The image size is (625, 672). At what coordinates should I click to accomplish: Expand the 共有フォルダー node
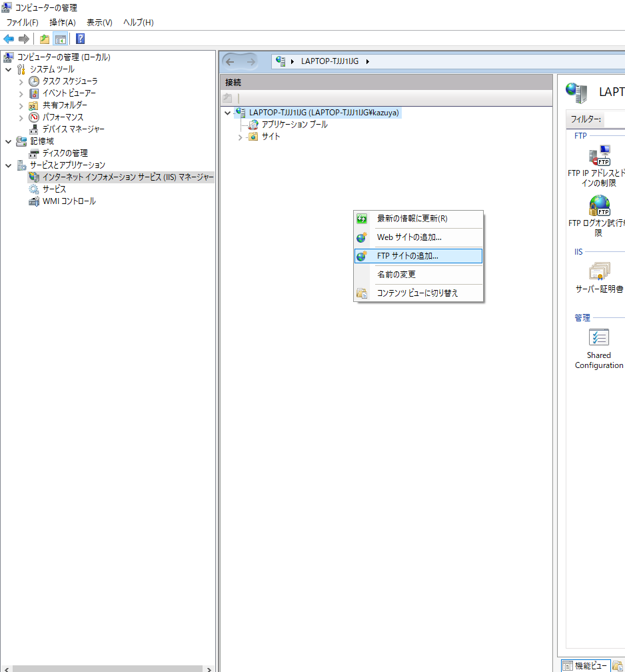pos(21,105)
